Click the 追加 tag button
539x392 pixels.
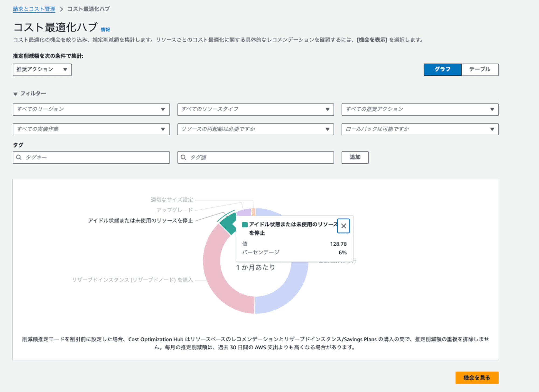pos(355,157)
